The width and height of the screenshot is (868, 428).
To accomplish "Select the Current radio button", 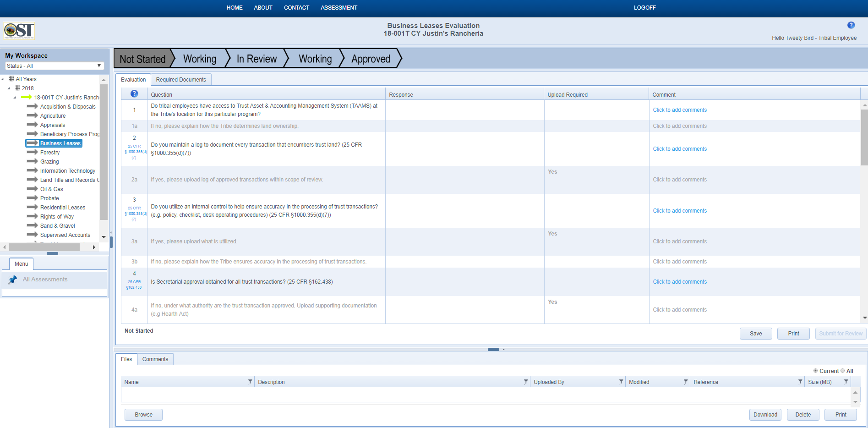I will pyautogui.click(x=815, y=371).
